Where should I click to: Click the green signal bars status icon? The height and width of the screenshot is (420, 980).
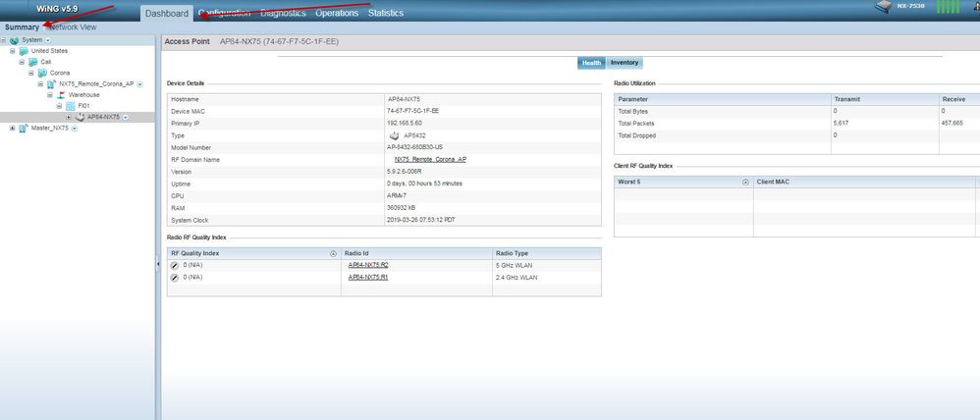click(x=947, y=8)
